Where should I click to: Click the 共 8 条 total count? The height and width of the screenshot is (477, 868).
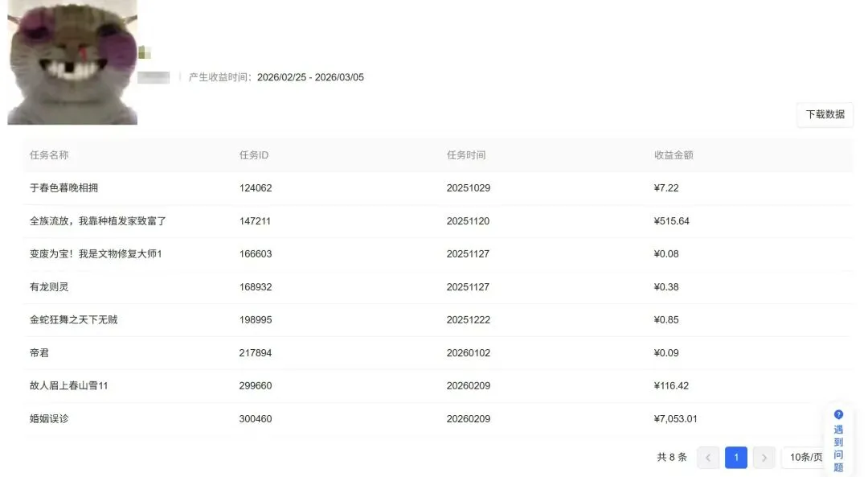point(671,458)
